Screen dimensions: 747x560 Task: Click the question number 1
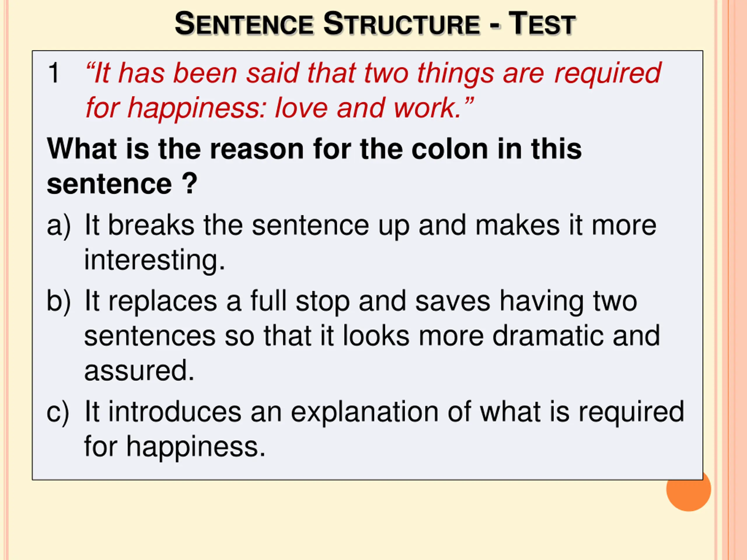point(54,73)
